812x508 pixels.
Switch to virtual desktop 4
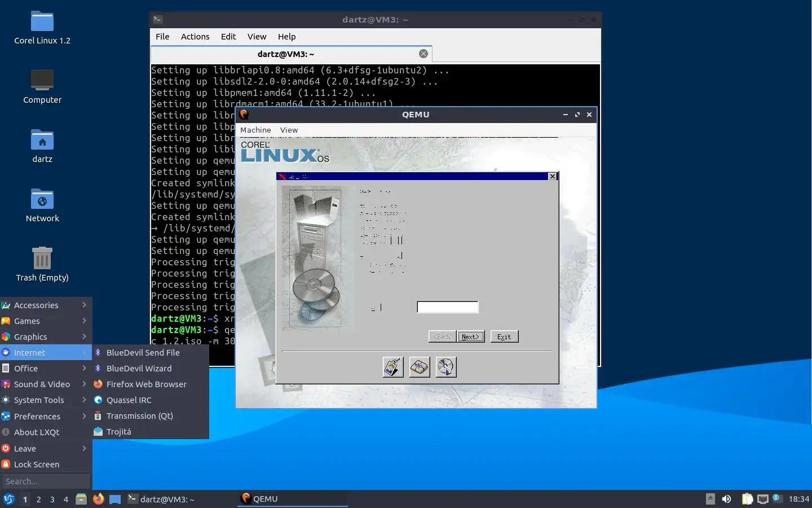click(65, 499)
